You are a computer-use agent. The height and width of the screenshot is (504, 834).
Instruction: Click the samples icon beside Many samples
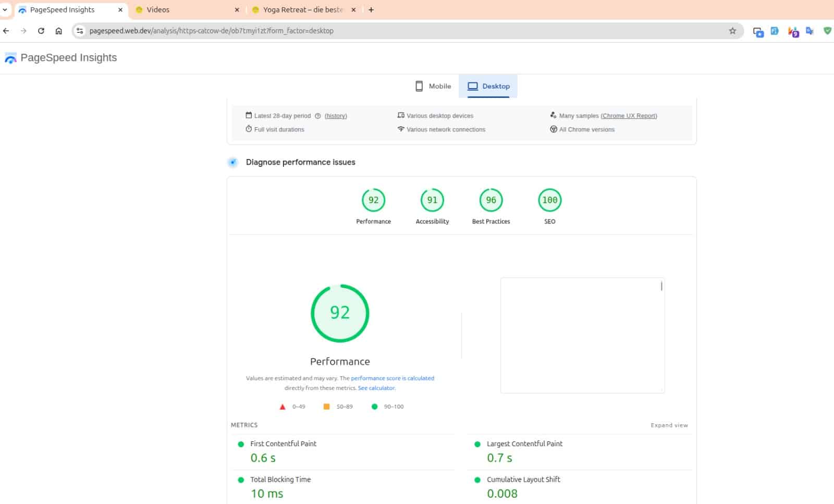pyautogui.click(x=554, y=115)
